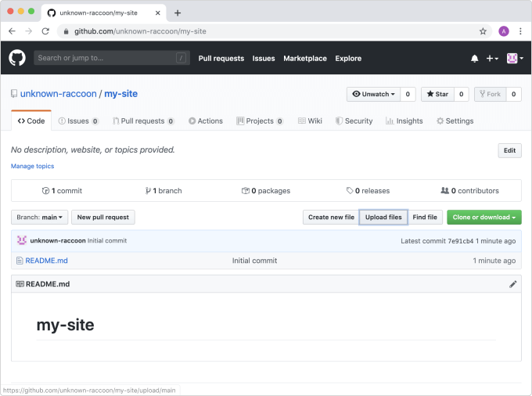Open the plus create-new menu

tap(492, 59)
